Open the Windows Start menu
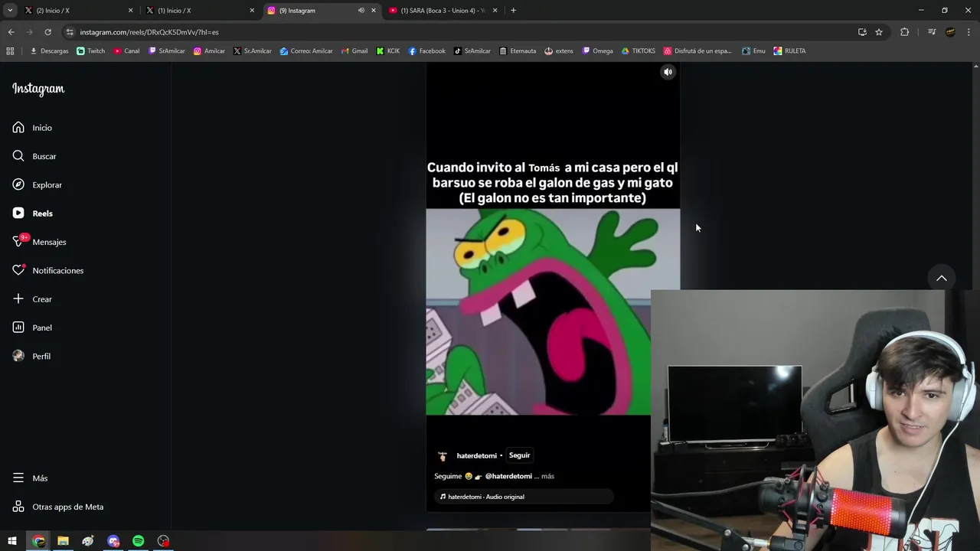This screenshot has height=551, width=980. 12,541
